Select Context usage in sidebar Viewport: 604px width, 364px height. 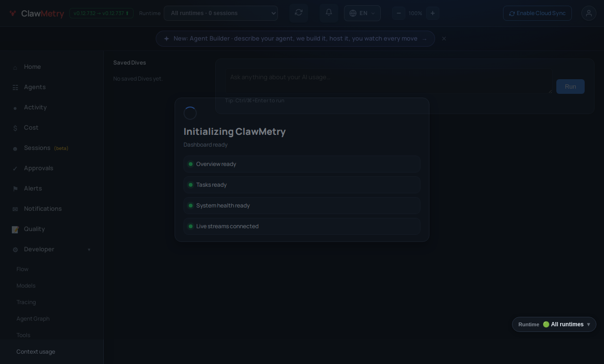[52, 352]
